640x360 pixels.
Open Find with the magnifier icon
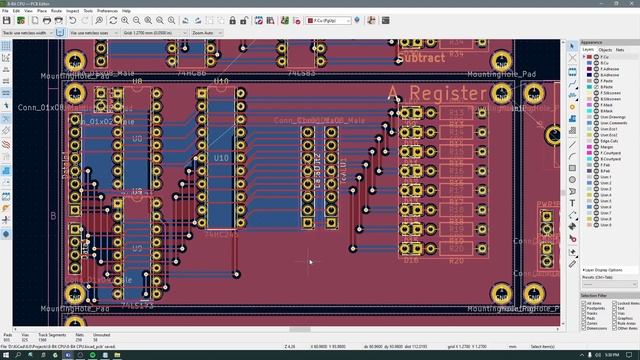click(99, 20)
